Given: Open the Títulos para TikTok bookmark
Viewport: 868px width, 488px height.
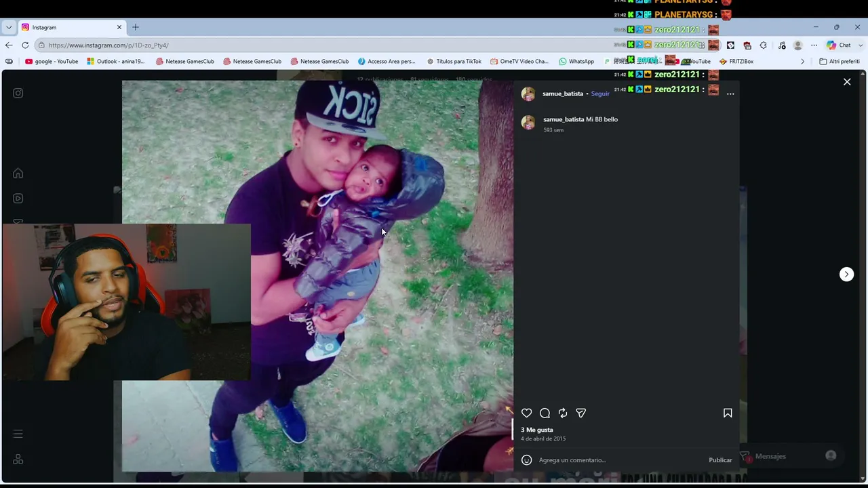Looking at the screenshot, I should click(x=454, y=61).
